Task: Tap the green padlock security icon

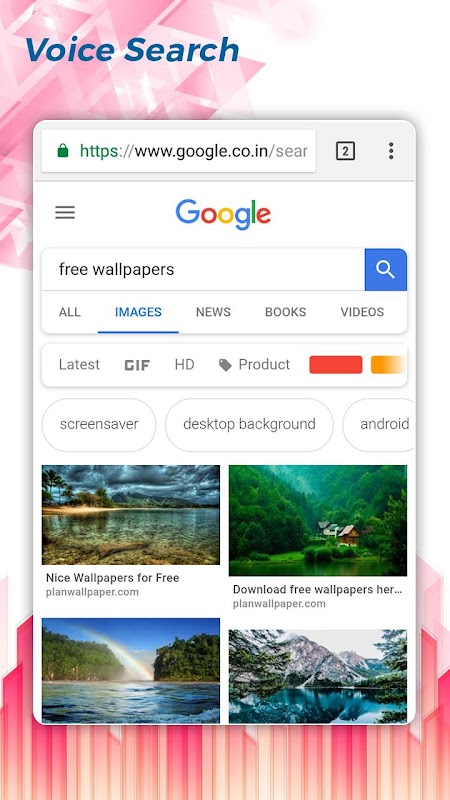Action: [63, 151]
